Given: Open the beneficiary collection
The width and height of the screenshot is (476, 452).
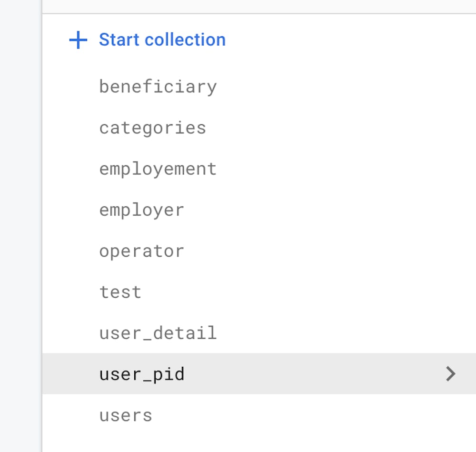Looking at the screenshot, I should point(158,87).
